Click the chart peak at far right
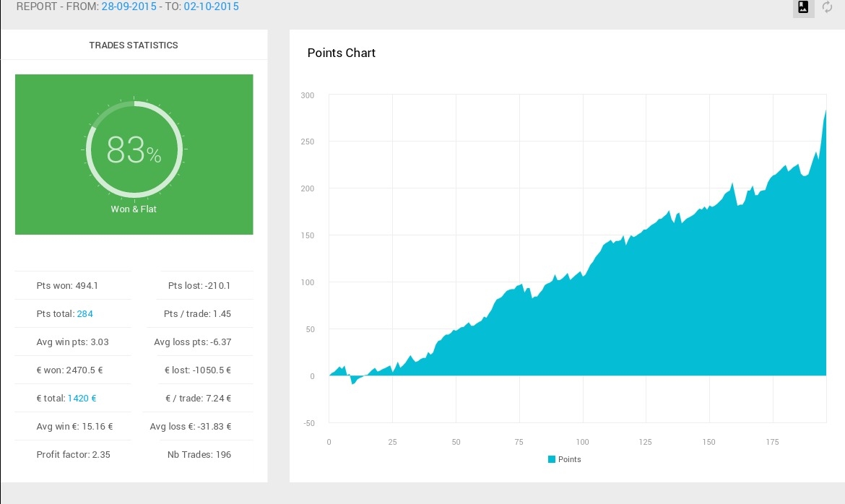 click(x=825, y=112)
